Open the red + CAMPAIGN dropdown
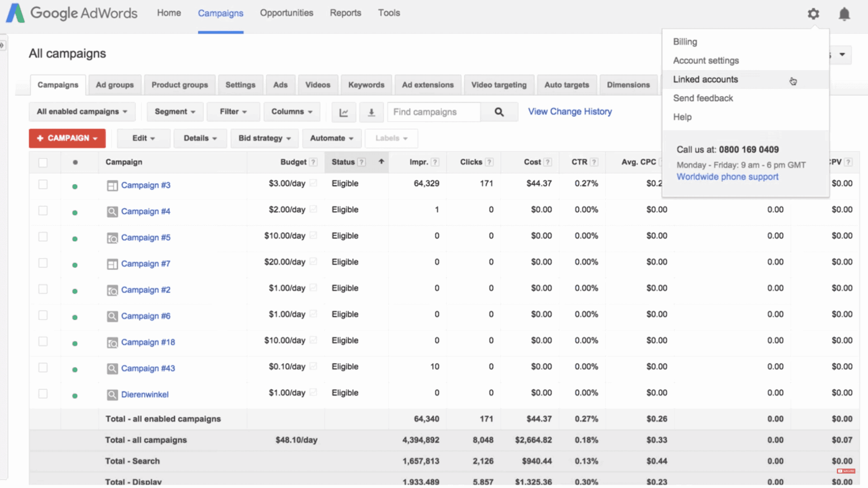This screenshot has height=488, width=868. pos(67,138)
